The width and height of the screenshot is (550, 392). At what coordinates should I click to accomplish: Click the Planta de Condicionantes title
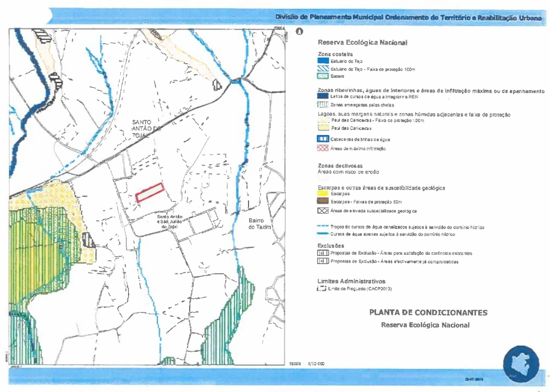pos(428,313)
